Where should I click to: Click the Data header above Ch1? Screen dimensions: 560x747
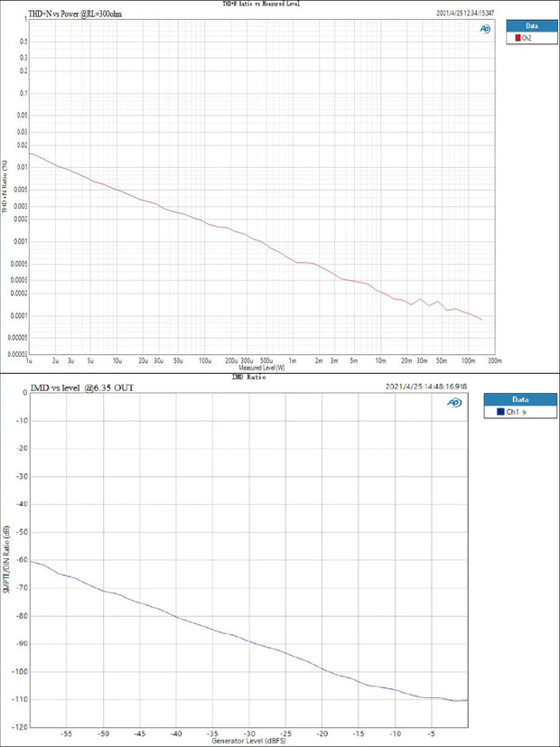click(518, 398)
